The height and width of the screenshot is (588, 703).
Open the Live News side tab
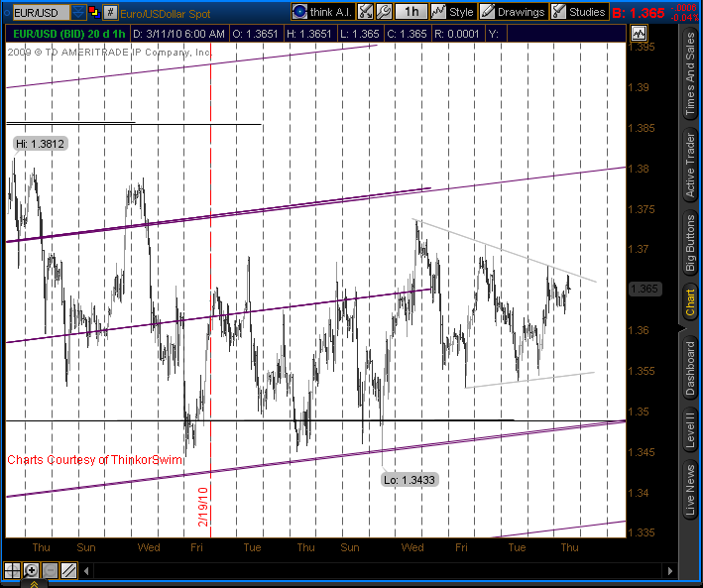coord(690,490)
